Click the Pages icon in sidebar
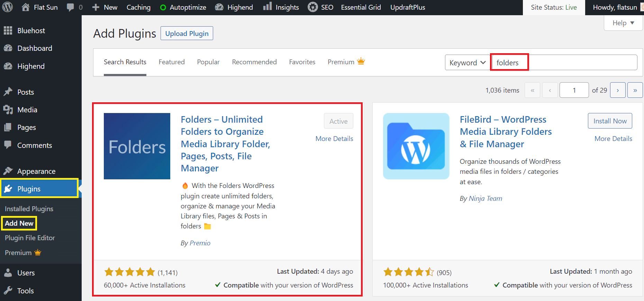 (8, 127)
